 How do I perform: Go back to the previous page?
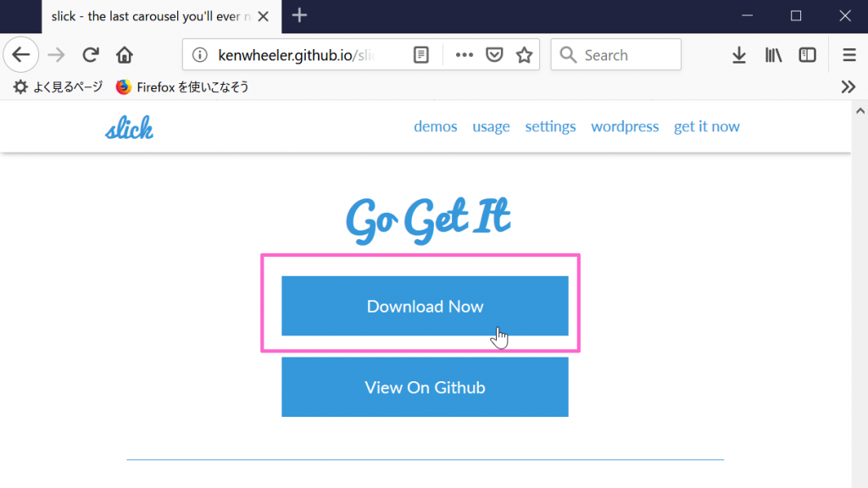coord(21,55)
